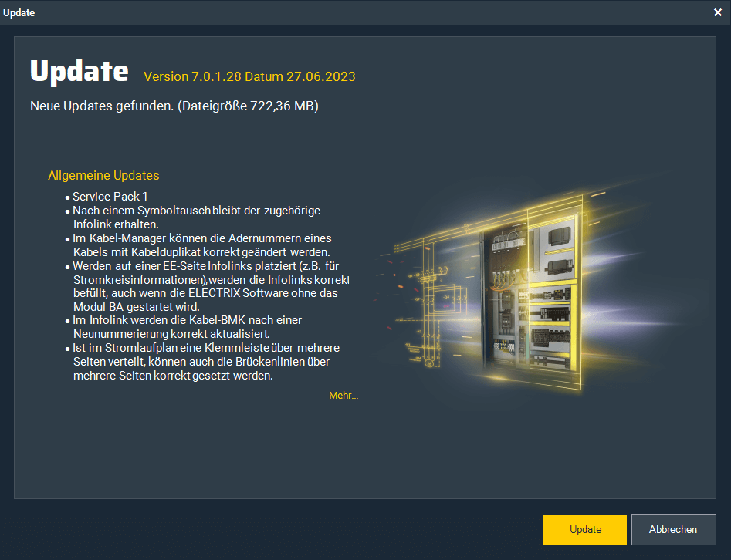The width and height of the screenshot is (731, 560).
Task: Close the Update dialog window
Action: (x=718, y=12)
